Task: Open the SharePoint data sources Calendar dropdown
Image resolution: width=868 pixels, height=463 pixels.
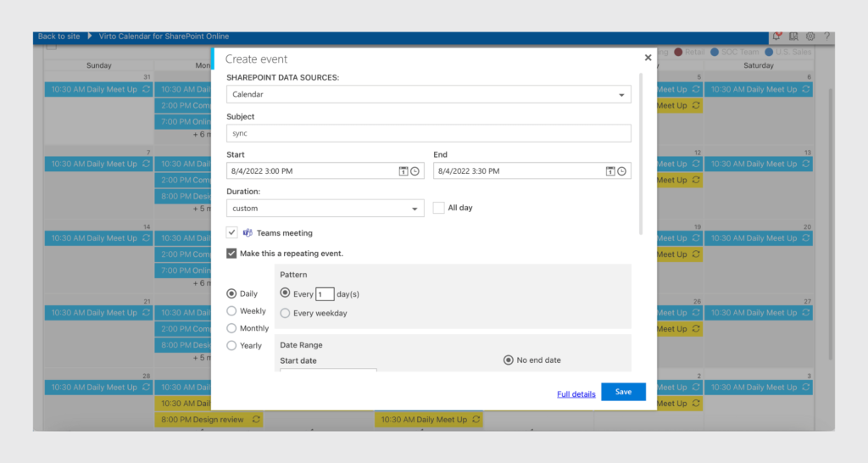Action: (x=428, y=94)
